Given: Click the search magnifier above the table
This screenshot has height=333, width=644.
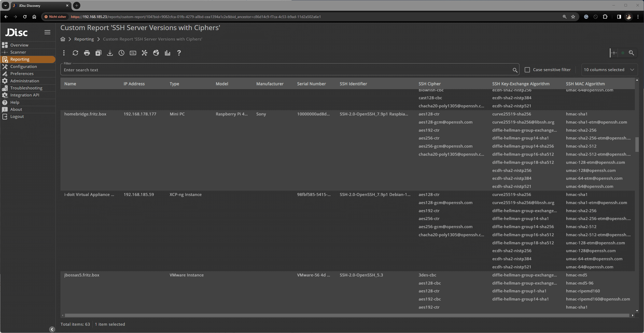Looking at the screenshot, I should tap(631, 53).
